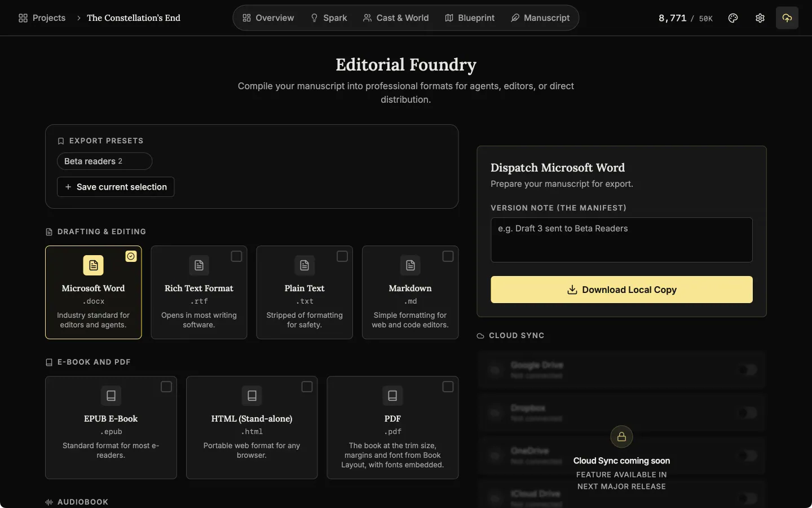Focus the Version Note text field
This screenshot has height=508, width=812.
click(621, 240)
